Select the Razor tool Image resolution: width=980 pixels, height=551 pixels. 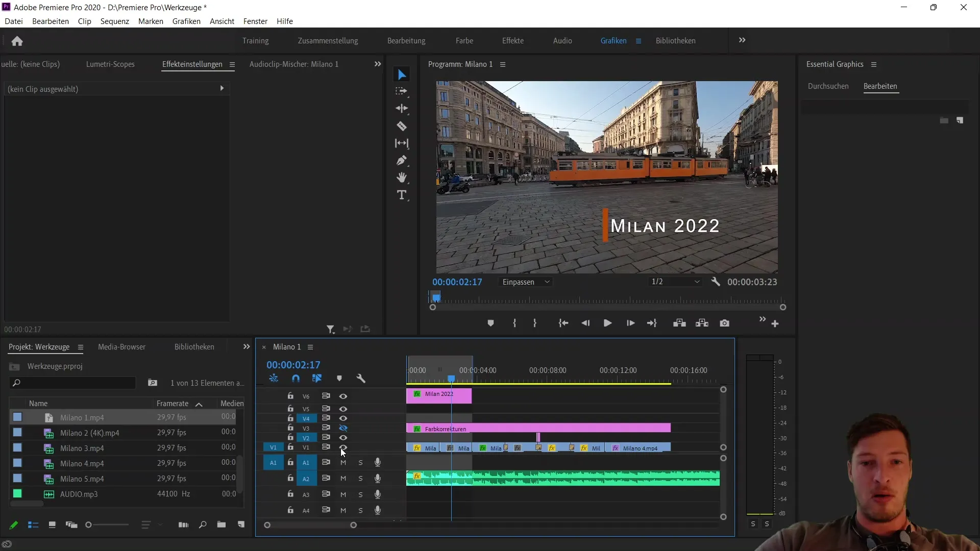point(402,126)
